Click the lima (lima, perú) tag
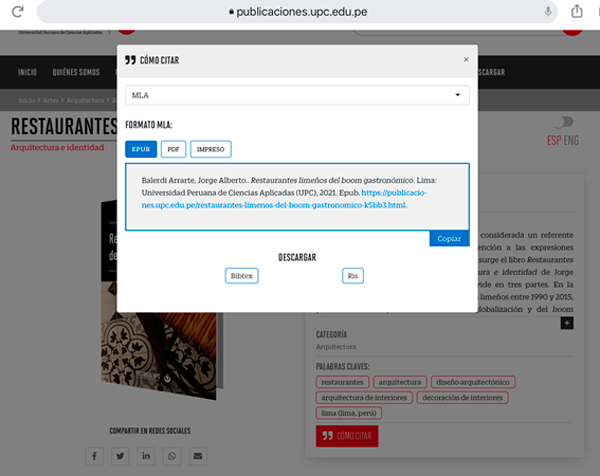This screenshot has height=476, width=600. (x=349, y=413)
